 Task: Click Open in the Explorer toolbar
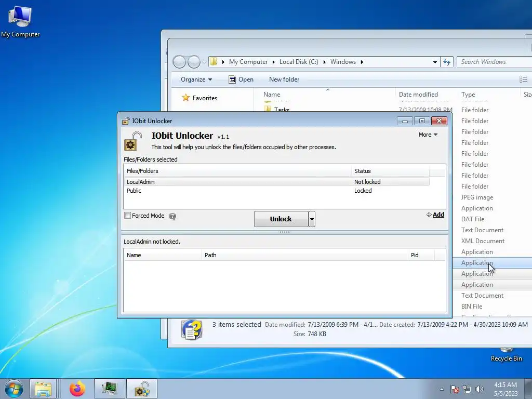click(241, 79)
